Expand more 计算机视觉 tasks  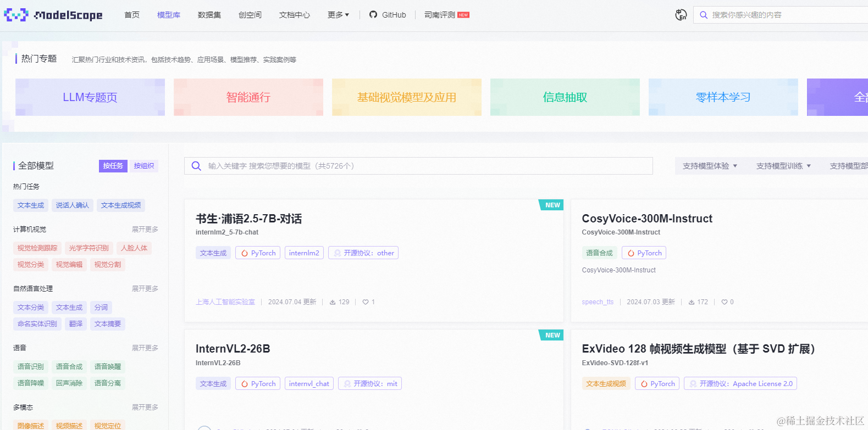[x=145, y=229]
